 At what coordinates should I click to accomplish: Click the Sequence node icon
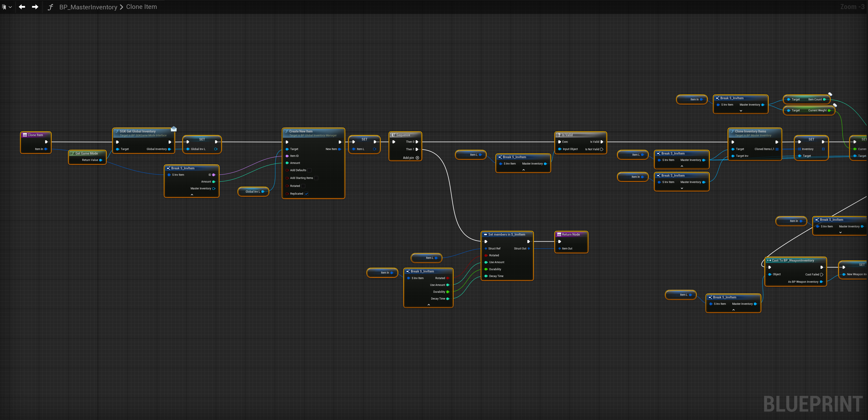pyautogui.click(x=393, y=135)
